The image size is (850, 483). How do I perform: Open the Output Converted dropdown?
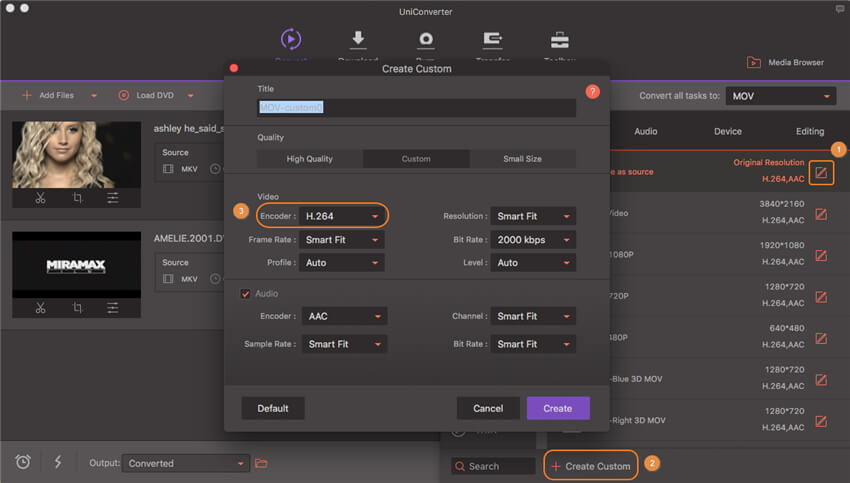pos(186,463)
